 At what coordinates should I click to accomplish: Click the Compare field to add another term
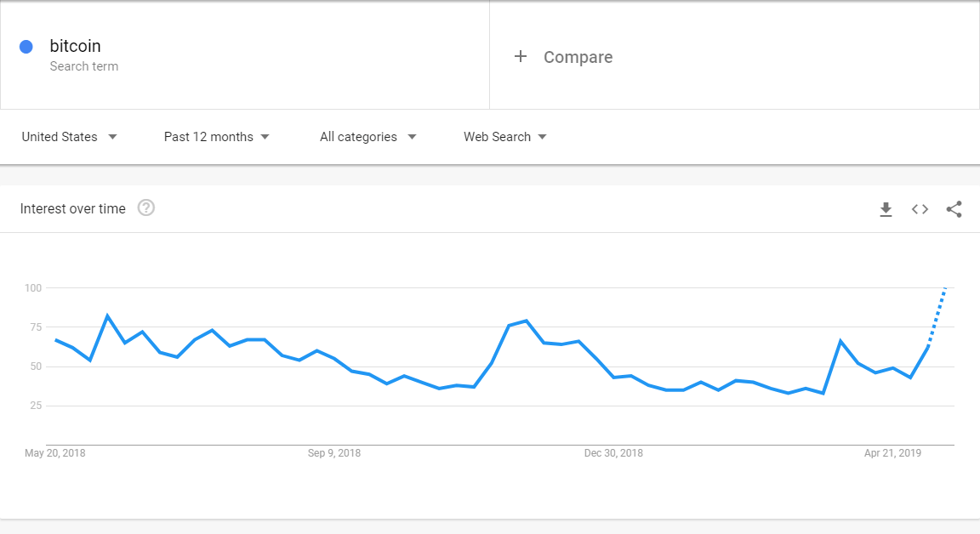578,56
